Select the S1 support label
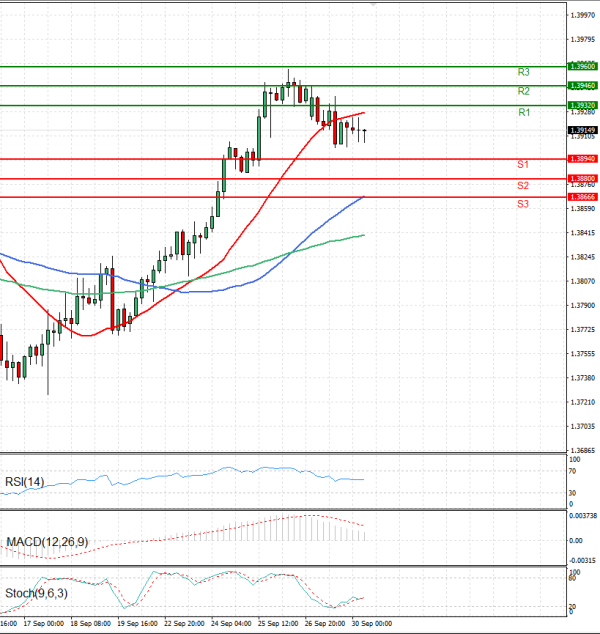 coord(522,164)
